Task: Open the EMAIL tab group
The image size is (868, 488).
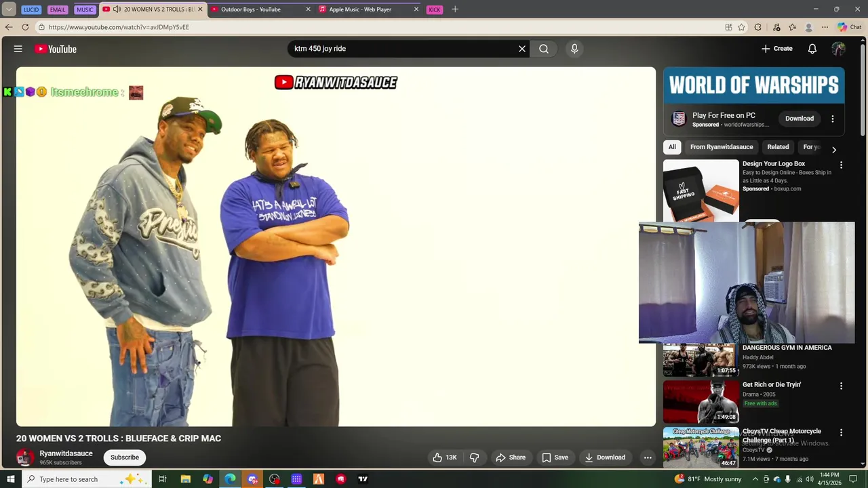Action: coord(58,9)
